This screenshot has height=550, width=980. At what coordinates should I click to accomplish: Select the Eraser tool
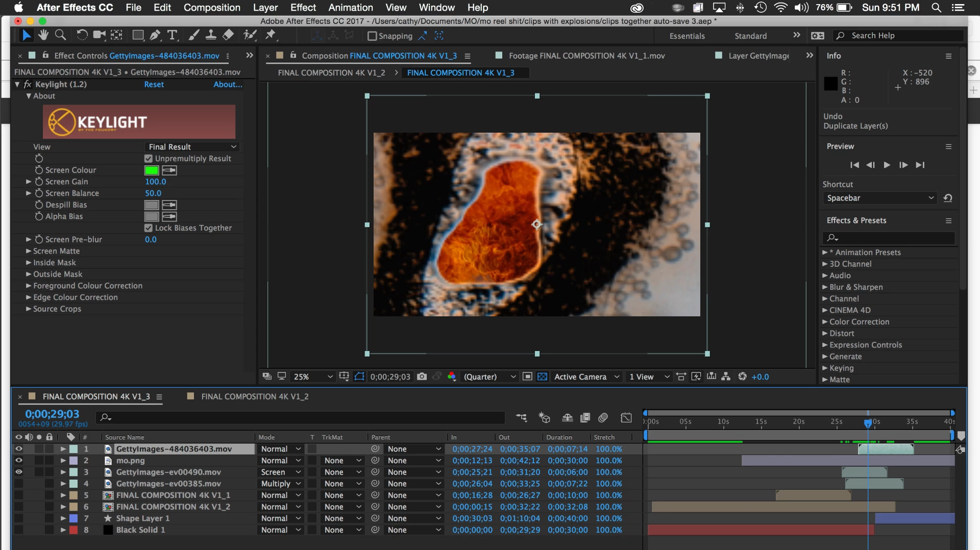(228, 35)
